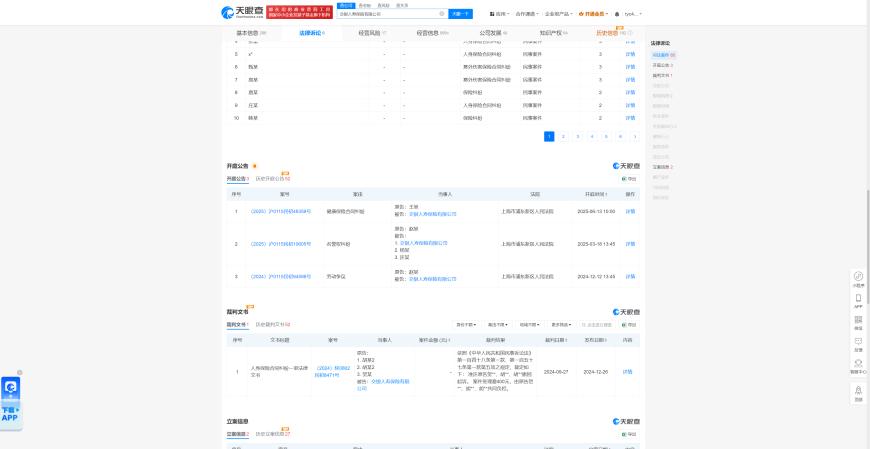This screenshot has width=870, height=449.
Task: Open the third filter dropdown in 裁判文书
Action: 530,325
